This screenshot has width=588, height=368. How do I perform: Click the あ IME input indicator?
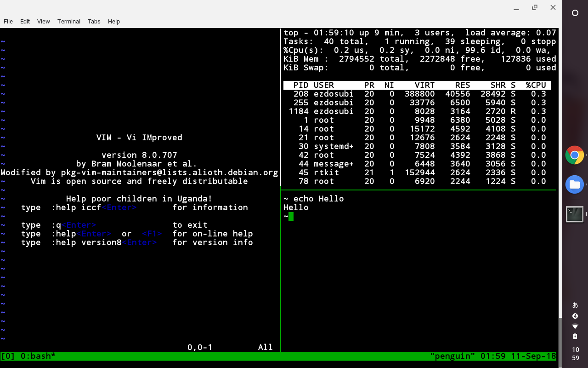575,305
